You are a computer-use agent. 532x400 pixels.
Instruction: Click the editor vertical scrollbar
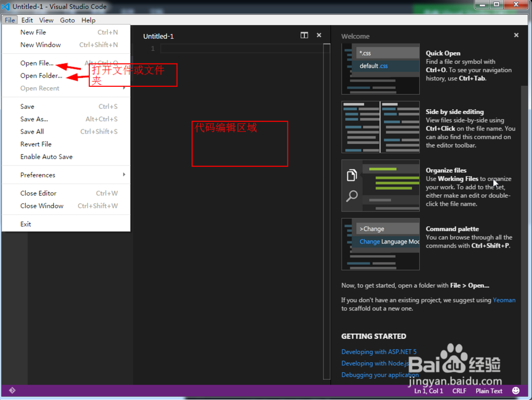(327, 211)
